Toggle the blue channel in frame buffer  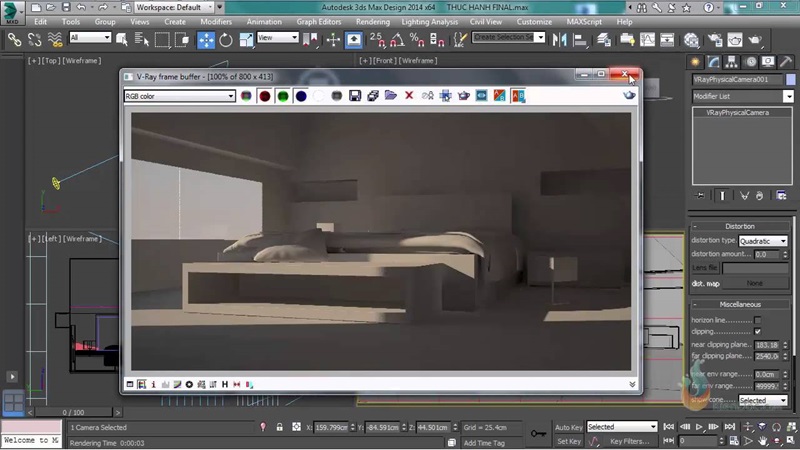click(x=301, y=96)
